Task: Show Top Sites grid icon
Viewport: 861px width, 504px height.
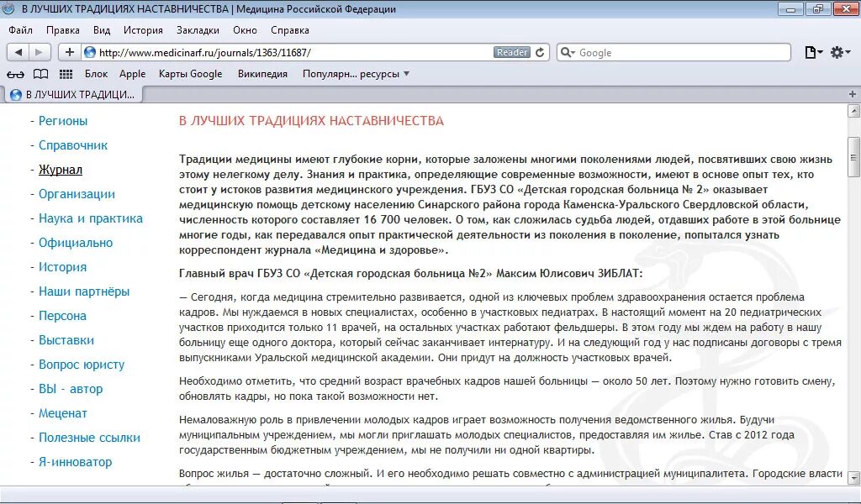Action: click(66, 74)
